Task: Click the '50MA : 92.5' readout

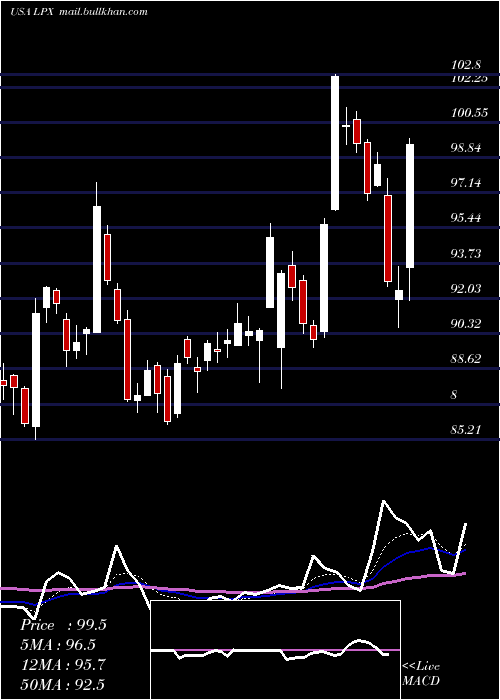Action: click(x=63, y=684)
